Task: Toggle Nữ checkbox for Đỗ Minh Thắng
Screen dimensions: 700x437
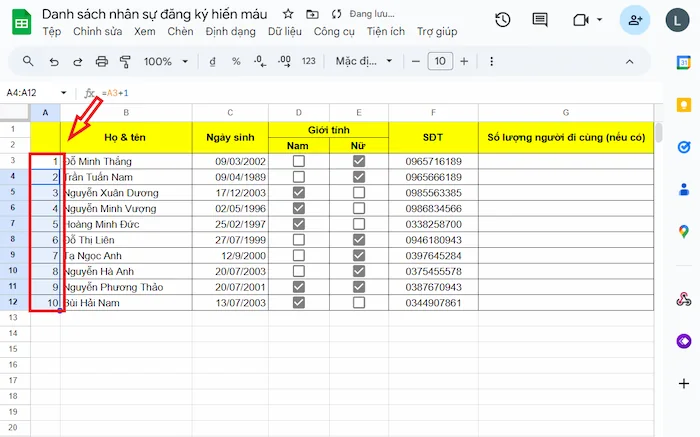Action: coord(359,161)
